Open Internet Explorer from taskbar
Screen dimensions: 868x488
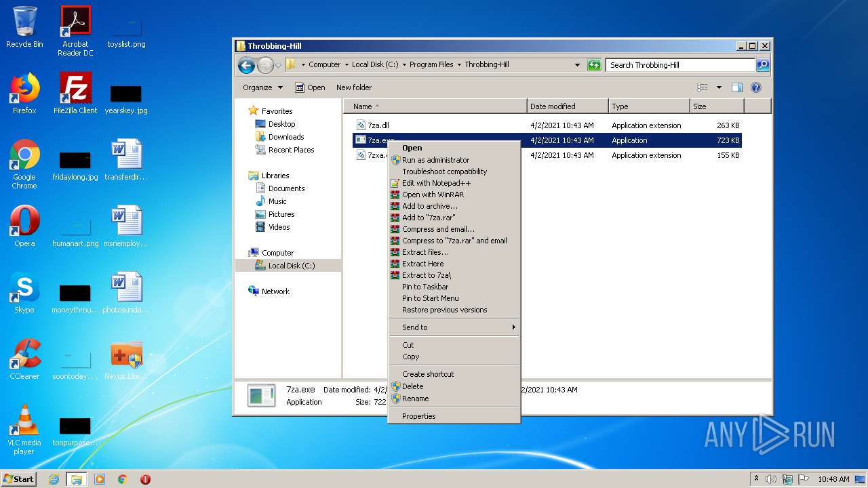pos(54,479)
